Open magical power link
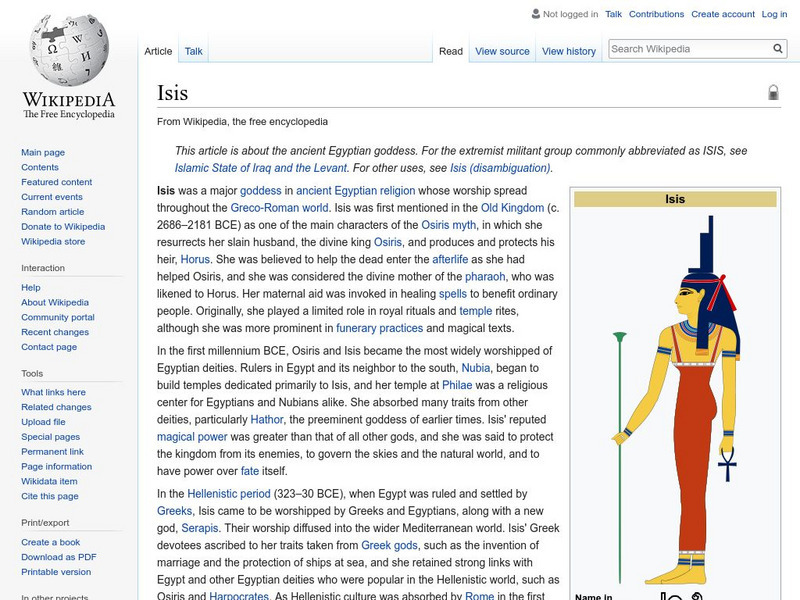This screenshot has height=600, width=800. tap(192, 437)
